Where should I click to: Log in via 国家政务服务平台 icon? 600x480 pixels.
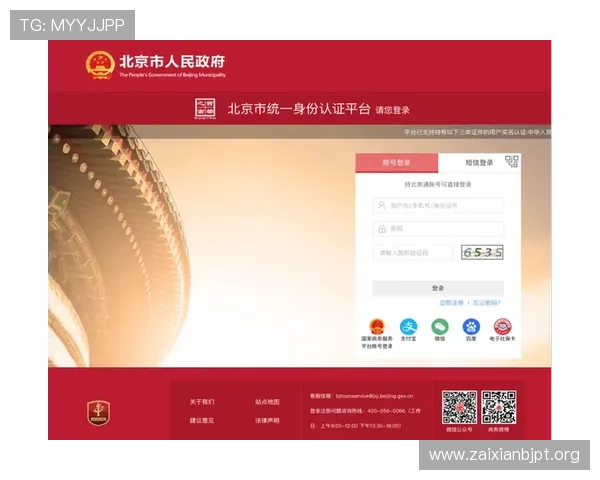(377, 327)
